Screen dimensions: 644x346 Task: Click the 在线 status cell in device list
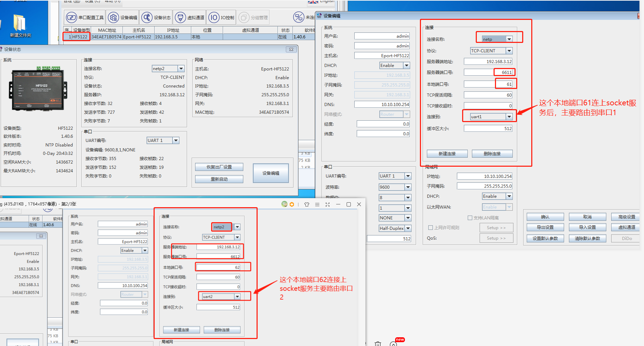[x=285, y=37]
